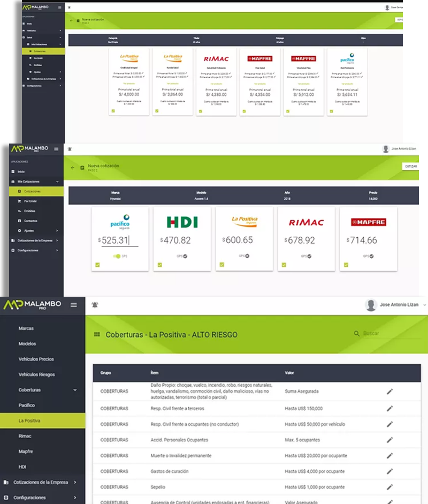Click the Max. 5 ocupantes value cell
This screenshot has height=504, width=428.
pyautogui.click(x=302, y=440)
